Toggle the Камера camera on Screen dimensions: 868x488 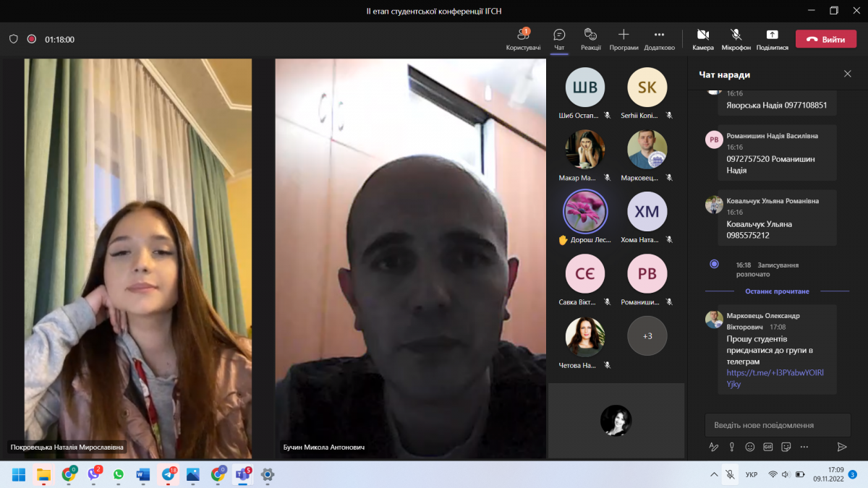pyautogui.click(x=702, y=39)
